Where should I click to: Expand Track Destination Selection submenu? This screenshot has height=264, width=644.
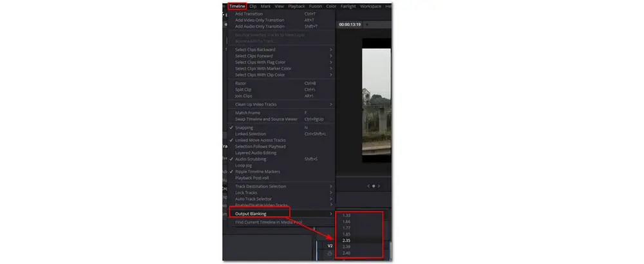click(281, 186)
